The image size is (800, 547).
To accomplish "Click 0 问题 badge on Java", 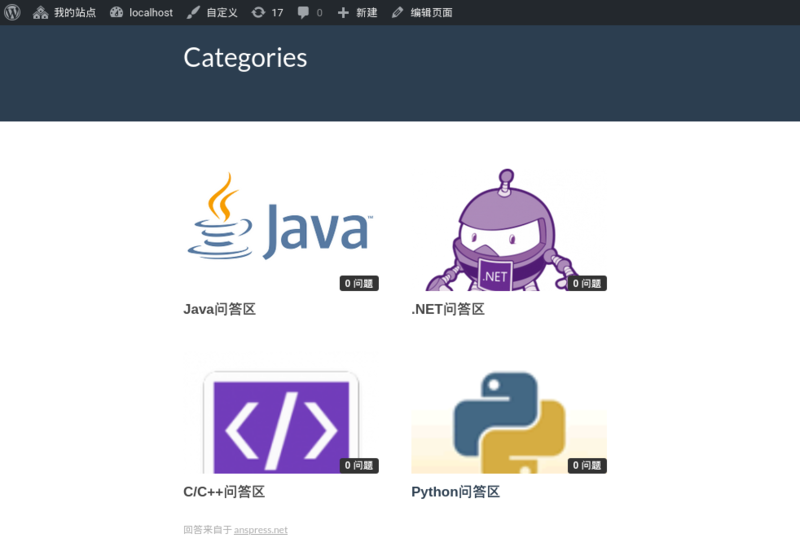I will tap(359, 283).
